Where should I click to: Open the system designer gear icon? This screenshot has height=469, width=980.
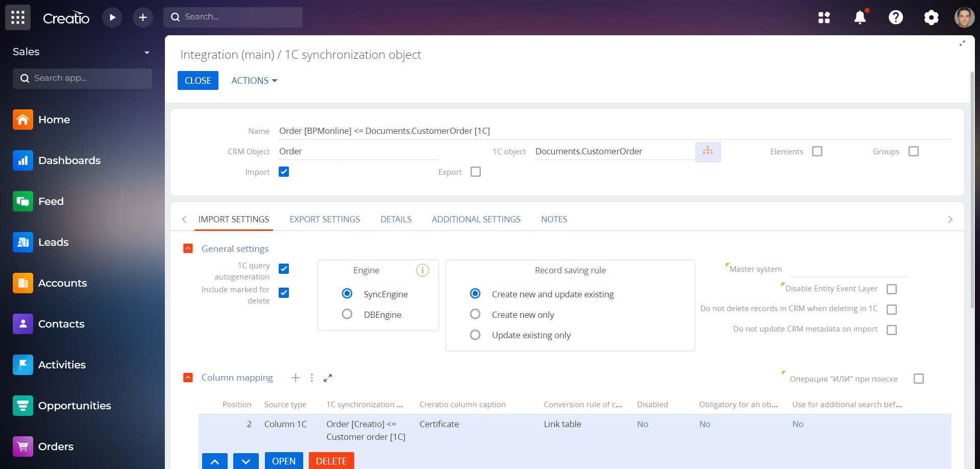click(x=931, y=17)
